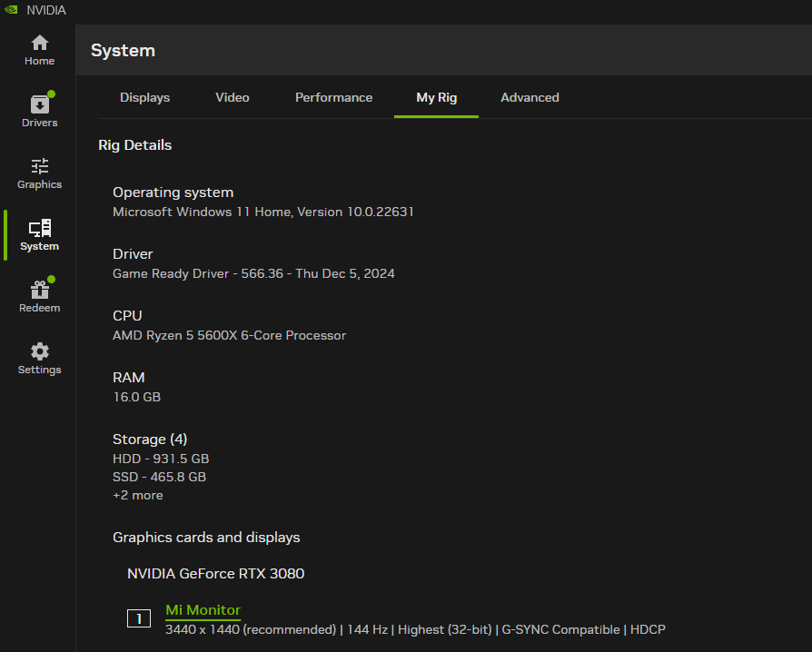Select the NVIDIA GeForce RTX 3080 text

(x=215, y=574)
